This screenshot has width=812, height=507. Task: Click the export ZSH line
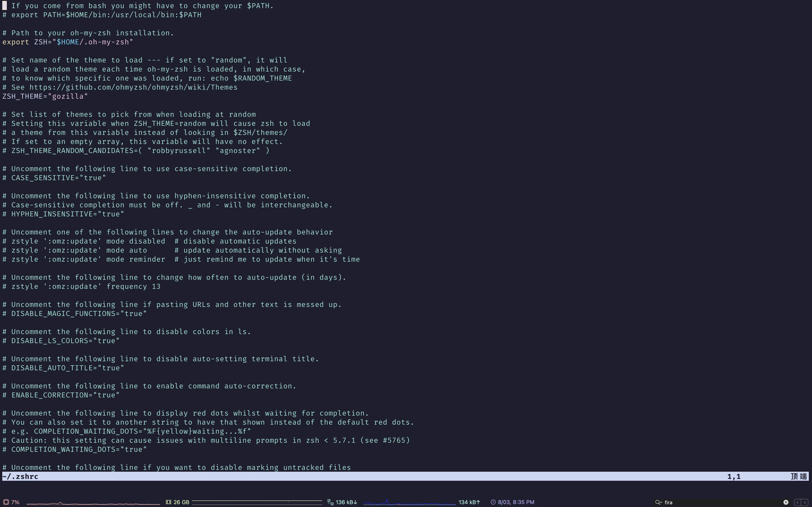click(x=68, y=42)
